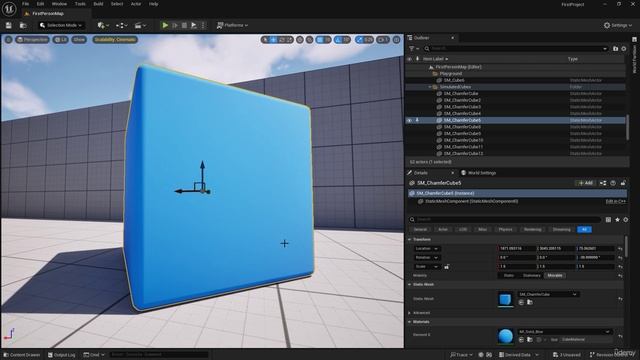
Task: Open the Window menu
Action: [59, 4]
